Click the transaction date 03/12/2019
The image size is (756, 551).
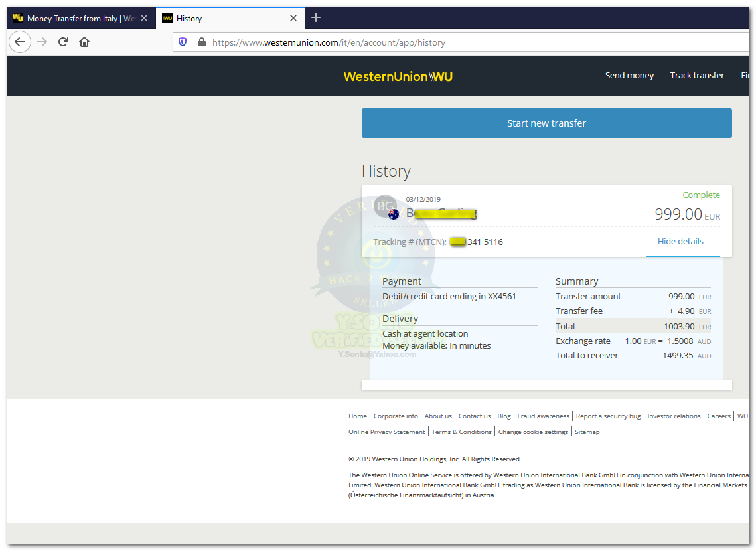(x=423, y=200)
